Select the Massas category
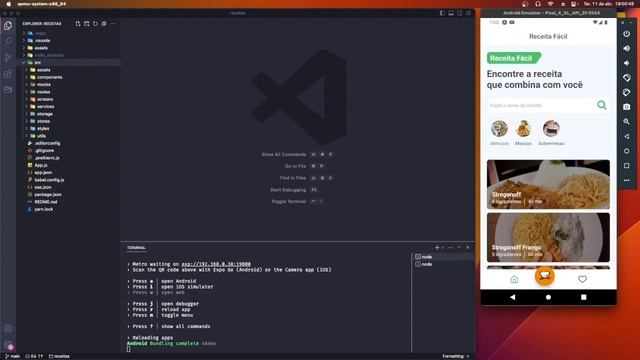The image size is (640, 360). [523, 133]
